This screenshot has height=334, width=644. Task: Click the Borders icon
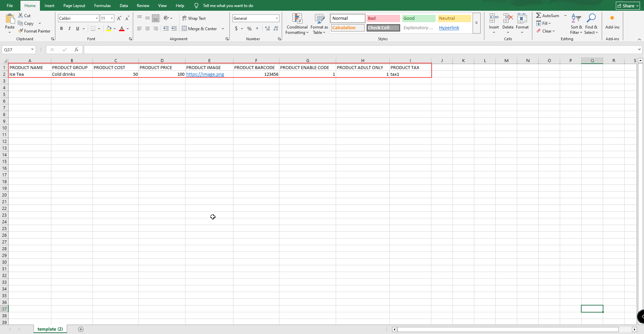93,29
